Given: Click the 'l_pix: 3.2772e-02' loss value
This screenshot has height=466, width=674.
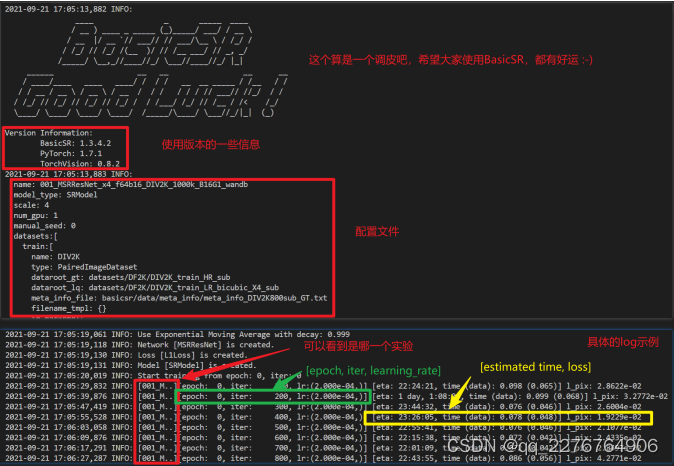Looking at the screenshot, I should (630, 396).
